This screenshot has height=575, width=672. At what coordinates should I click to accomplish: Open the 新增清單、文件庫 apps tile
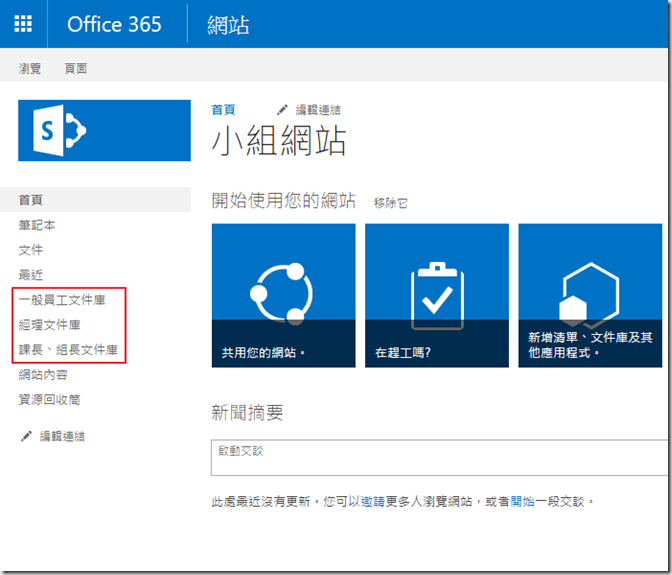589,295
